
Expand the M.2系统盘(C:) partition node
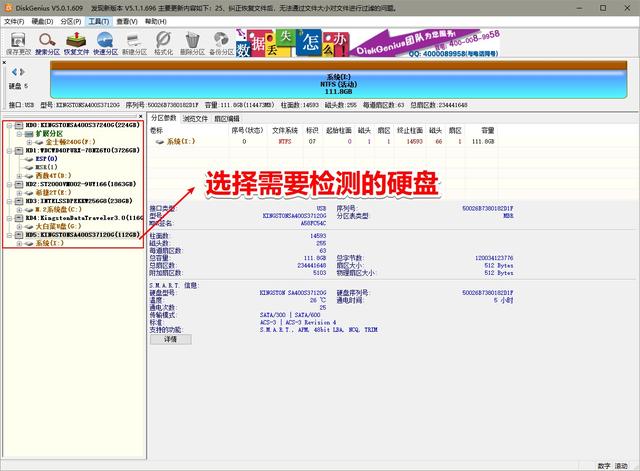[19, 210]
